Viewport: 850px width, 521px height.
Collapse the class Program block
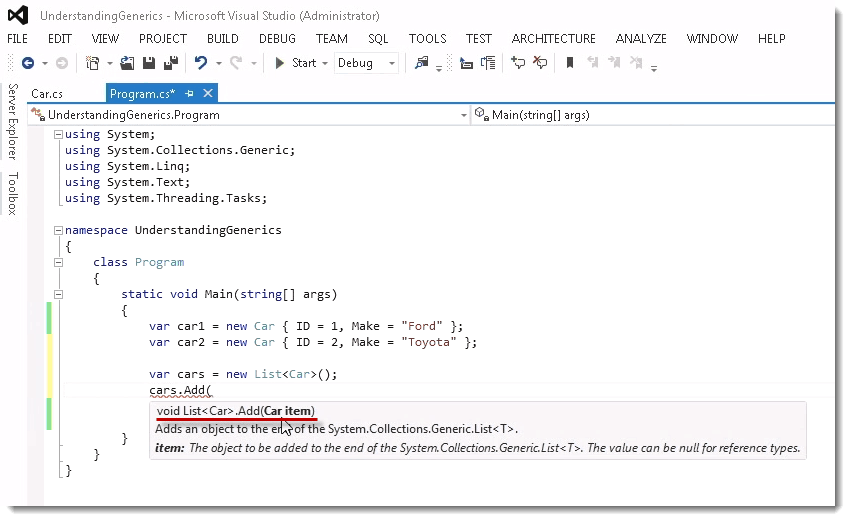click(58, 262)
